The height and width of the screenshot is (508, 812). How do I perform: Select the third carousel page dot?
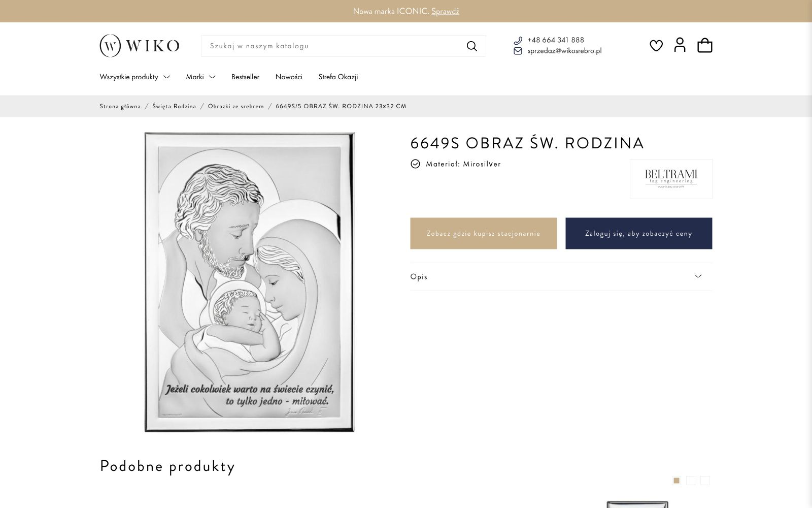pos(705,481)
